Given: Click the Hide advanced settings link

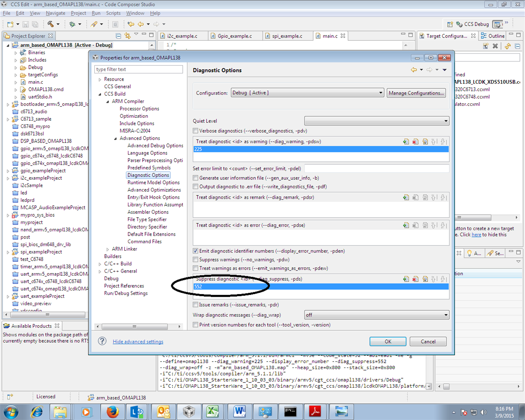Looking at the screenshot, I should 138,341.
